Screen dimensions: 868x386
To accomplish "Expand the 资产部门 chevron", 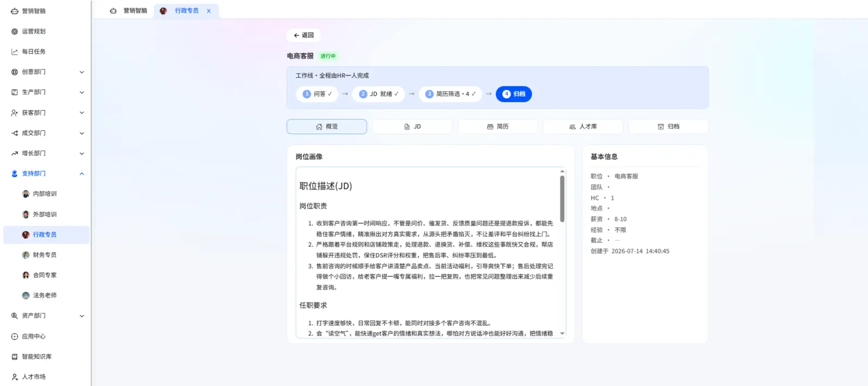I will point(82,316).
